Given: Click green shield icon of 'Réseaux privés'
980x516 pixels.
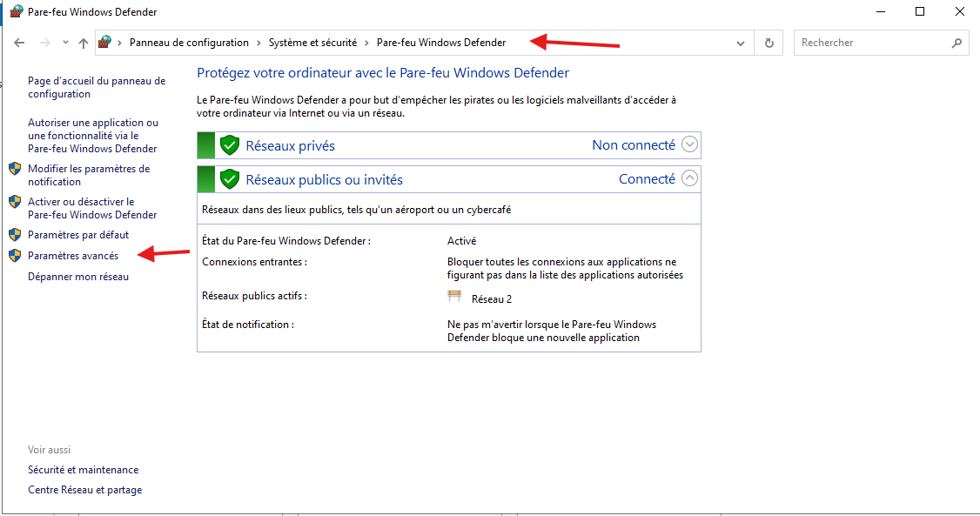Looking at the screenshot, I should click(x=230, y=145).
